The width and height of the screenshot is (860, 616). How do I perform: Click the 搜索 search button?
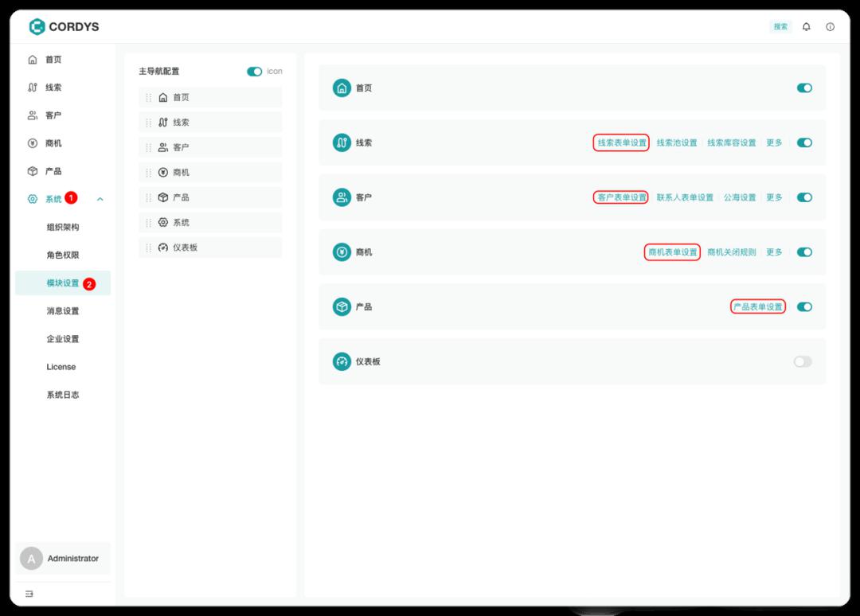(x=780, y=27)
